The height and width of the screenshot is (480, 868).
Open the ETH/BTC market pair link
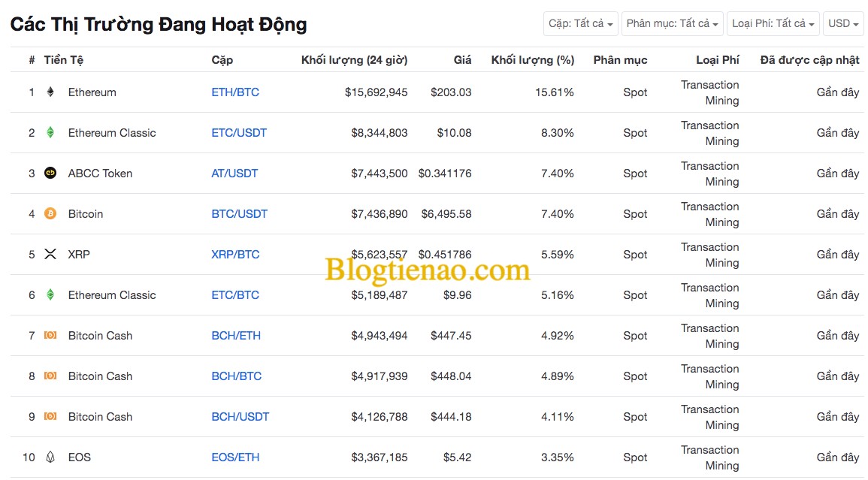point(235,92)
